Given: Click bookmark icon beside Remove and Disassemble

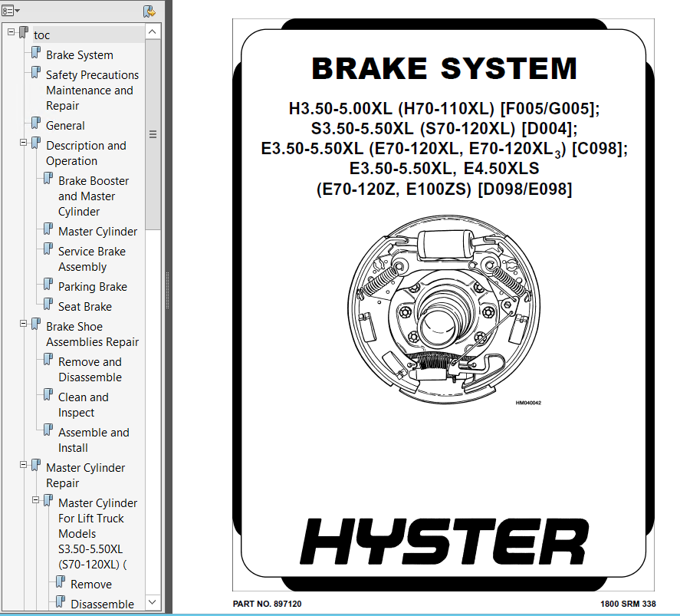Looking at the screenshot, I should coord(48,359).
